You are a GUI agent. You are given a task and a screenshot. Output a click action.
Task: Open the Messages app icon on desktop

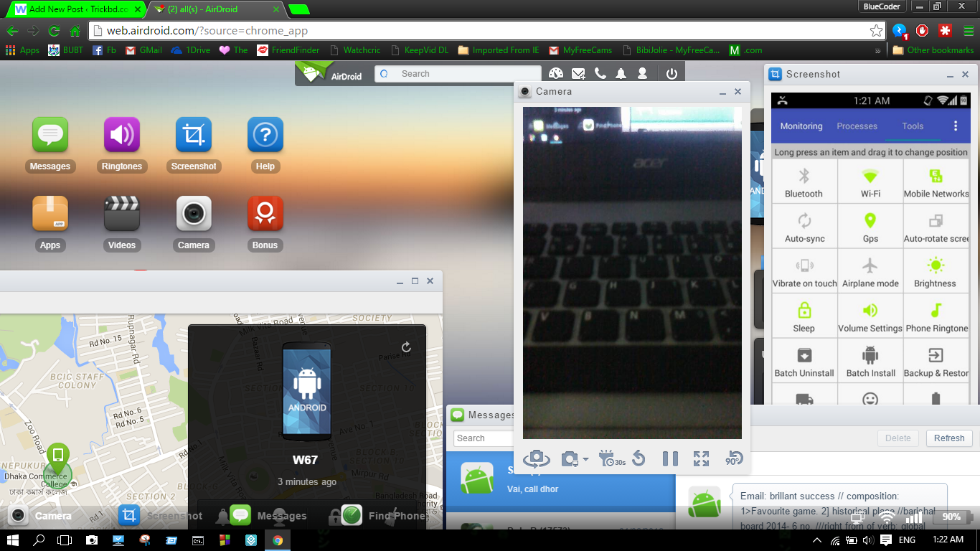pyautogui.click(x=50, y=135)
